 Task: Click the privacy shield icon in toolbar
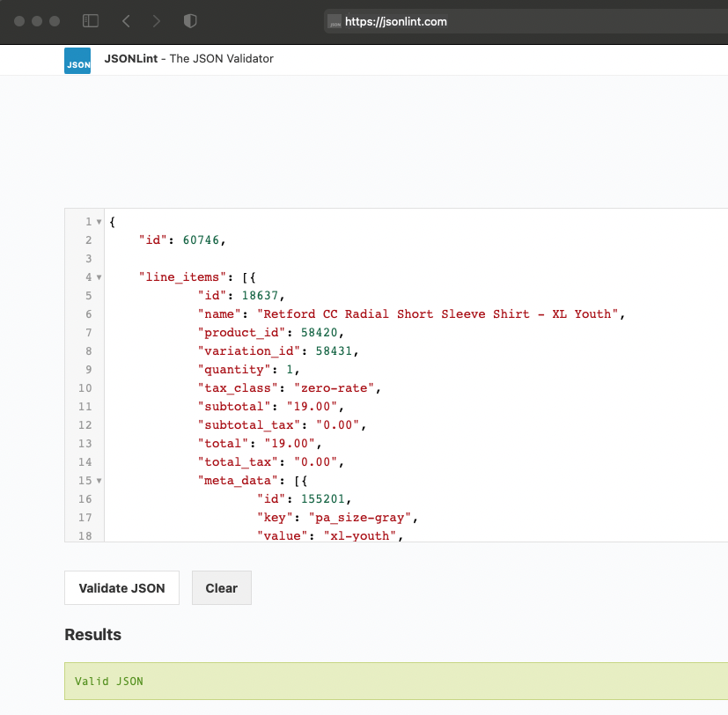189,20
